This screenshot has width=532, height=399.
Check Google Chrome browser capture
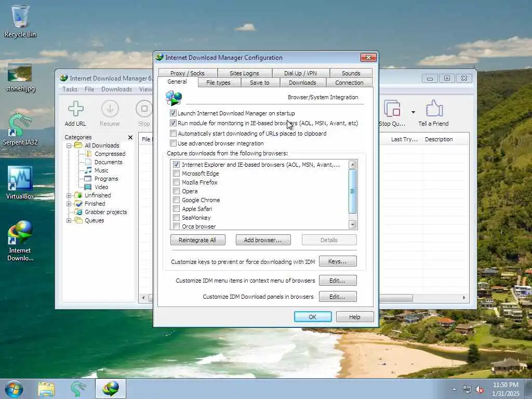click(176, 200)
